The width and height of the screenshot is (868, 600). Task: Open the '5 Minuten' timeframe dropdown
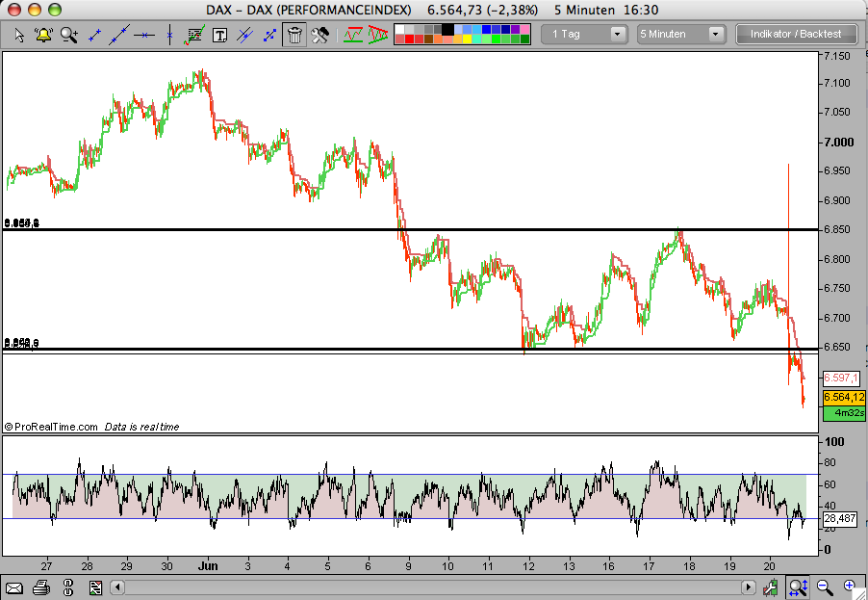(x=680, y=35)
